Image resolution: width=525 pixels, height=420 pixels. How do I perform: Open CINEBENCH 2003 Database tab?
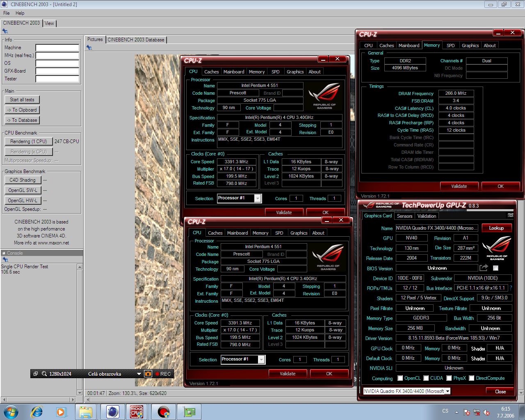[136, 40]
